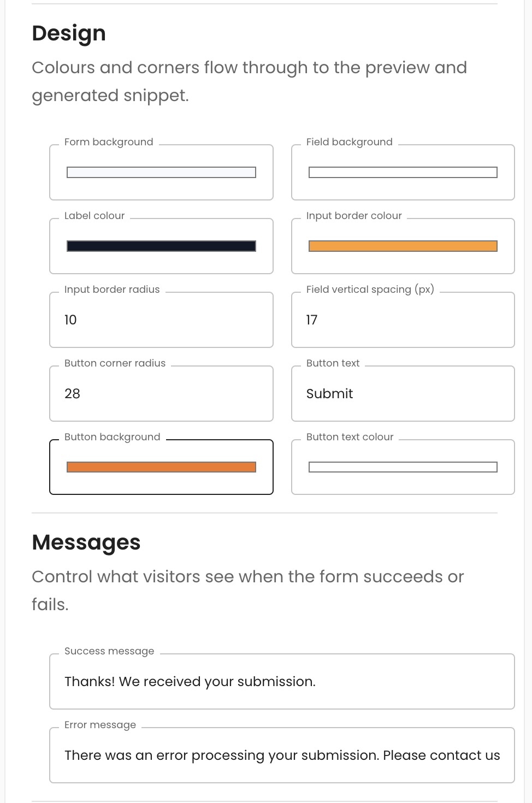This screenshot has width=532, height=803.
Task: Edit the Success message text field
Action: click(x=282, y=682)
